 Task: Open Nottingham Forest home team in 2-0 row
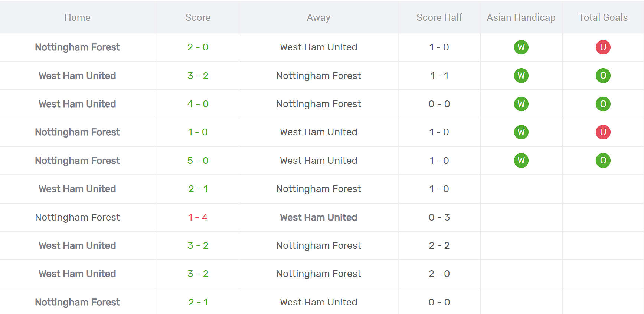click(x=77, y=47)
